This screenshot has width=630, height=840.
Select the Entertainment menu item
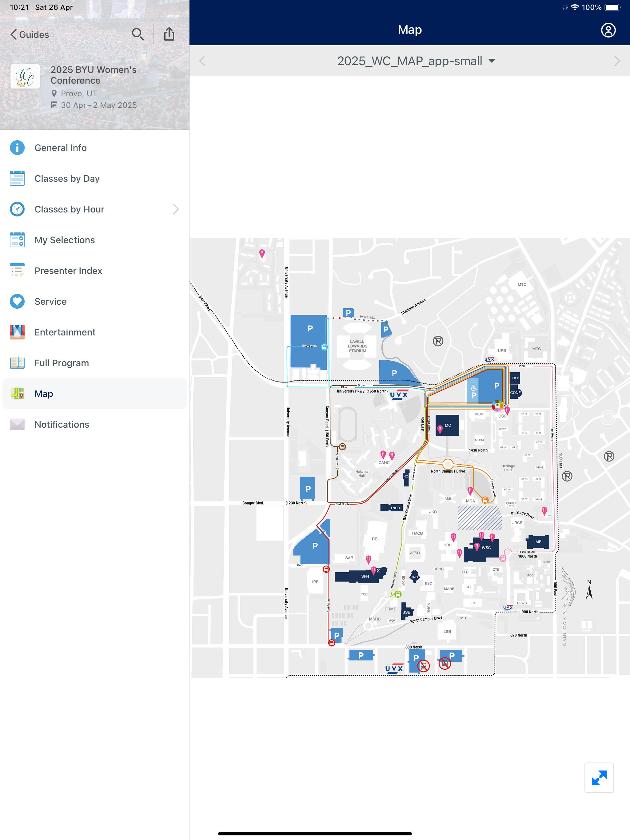pyautogui.click(x=65, y=332)
